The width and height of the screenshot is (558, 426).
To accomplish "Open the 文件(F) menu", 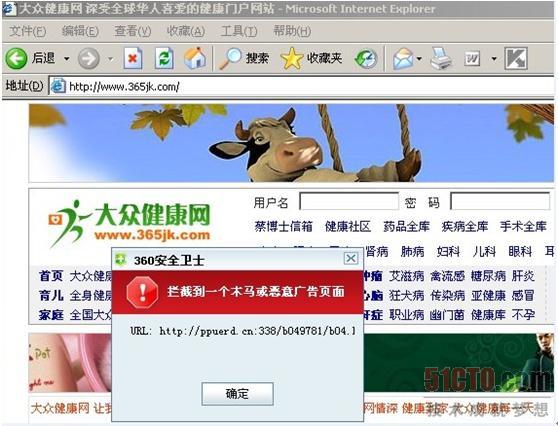I will click(x=27, y=31).
